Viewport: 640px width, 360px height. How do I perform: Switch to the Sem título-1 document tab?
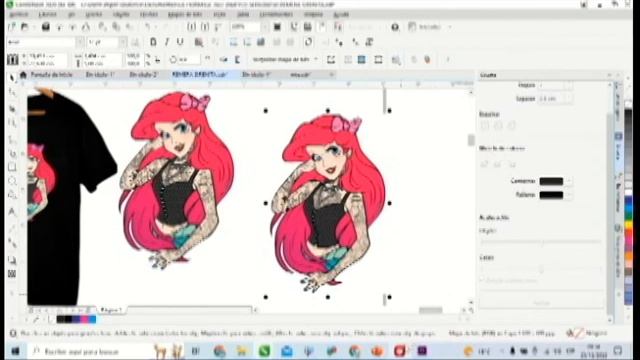click(x=100, y=75)
